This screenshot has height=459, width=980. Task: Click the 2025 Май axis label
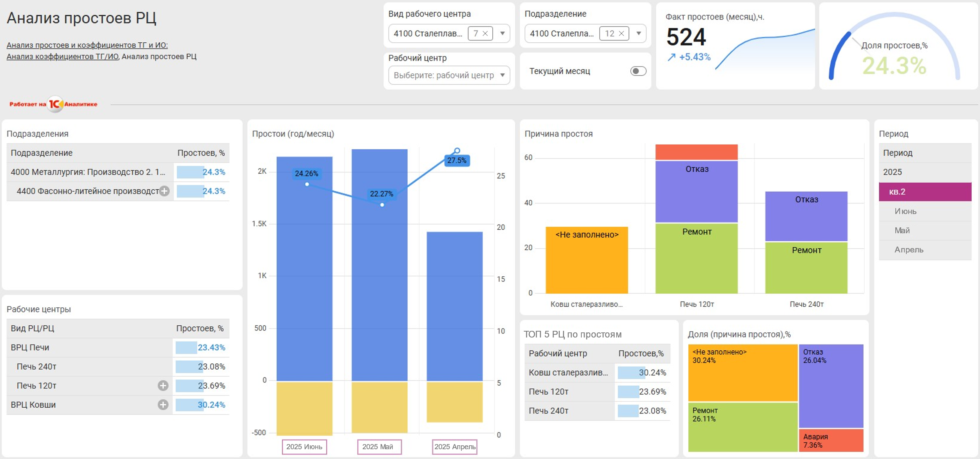point(379,447)
